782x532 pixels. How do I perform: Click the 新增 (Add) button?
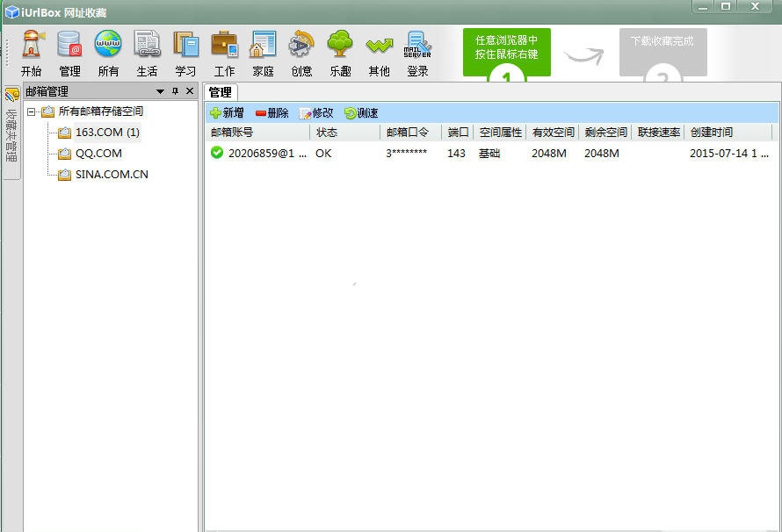(x=227, y=113)
